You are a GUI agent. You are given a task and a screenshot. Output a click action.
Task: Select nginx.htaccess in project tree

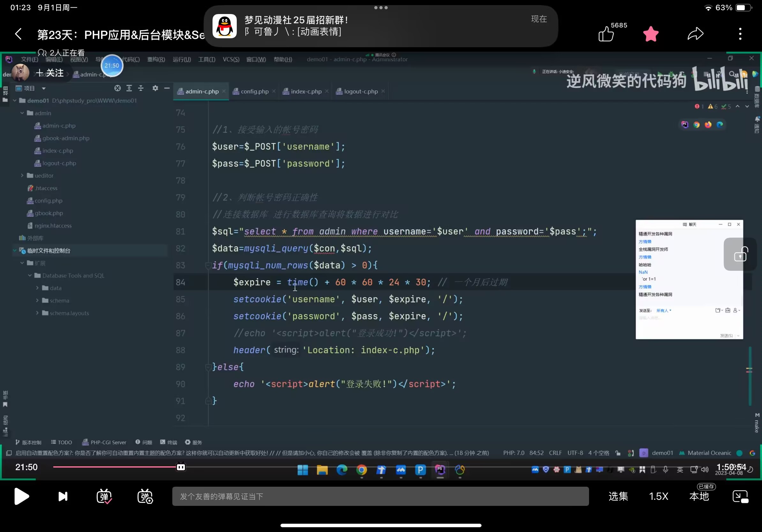tap(49, 225)
